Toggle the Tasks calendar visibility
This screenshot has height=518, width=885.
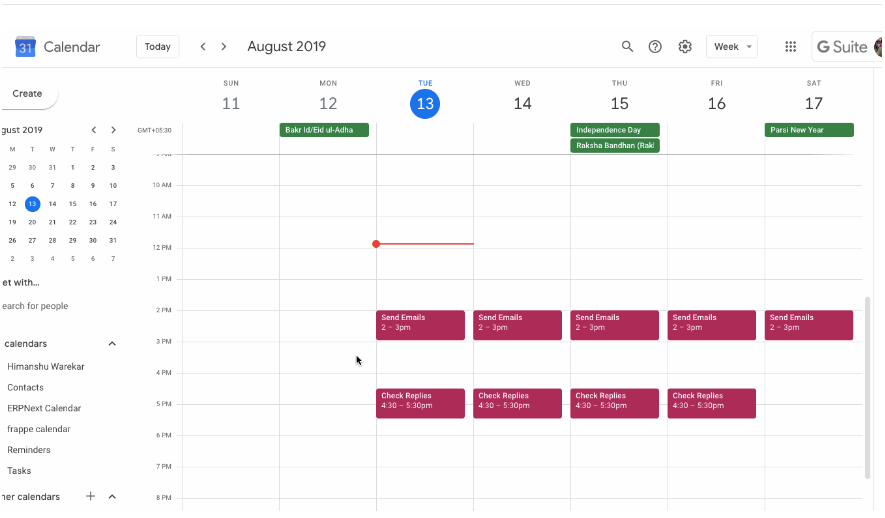point(19,471)
